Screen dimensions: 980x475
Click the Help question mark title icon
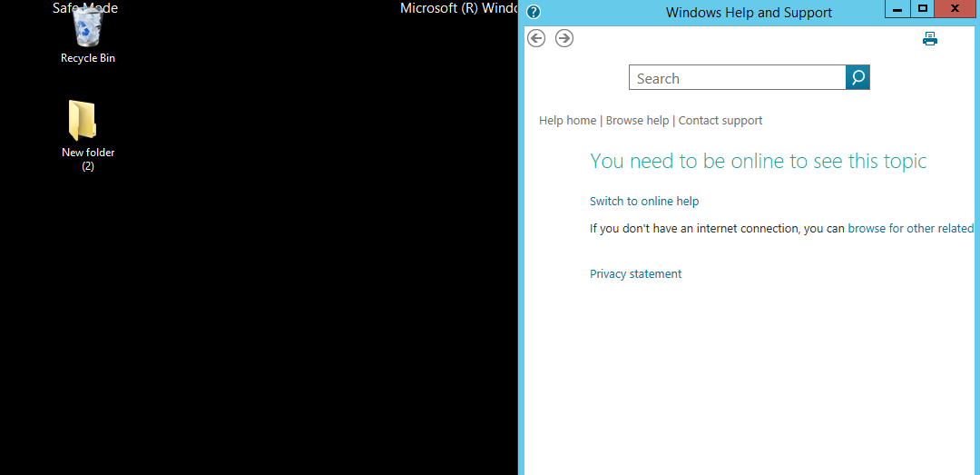(534, 12)
